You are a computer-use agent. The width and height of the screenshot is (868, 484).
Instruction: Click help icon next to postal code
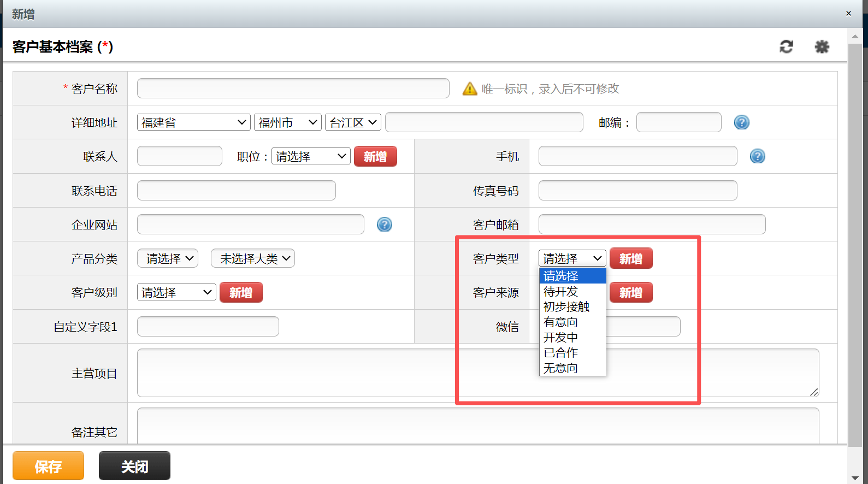(741, 122)
